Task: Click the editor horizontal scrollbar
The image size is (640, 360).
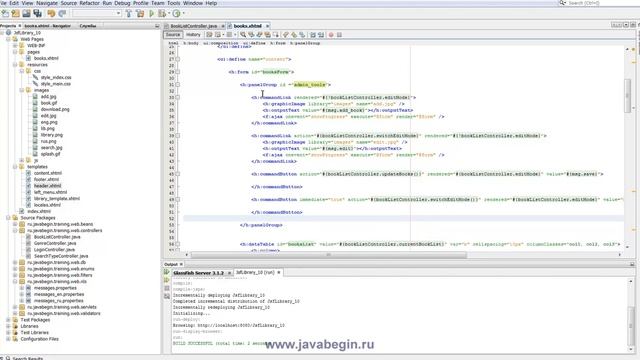Action: coord(329,255)
